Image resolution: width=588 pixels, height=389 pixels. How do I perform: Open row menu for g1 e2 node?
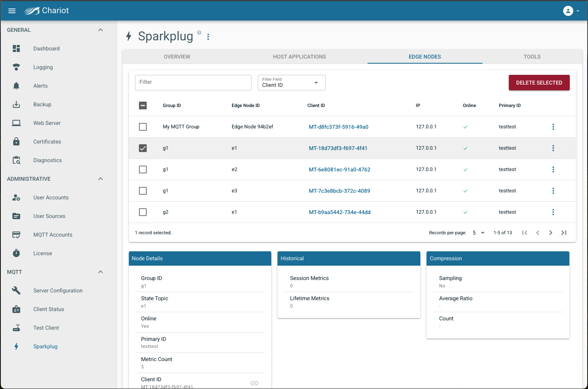coord(553,169)
